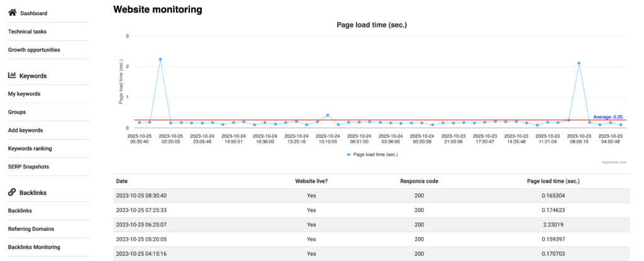Click the Dashboard home icon
Viewport: 644px width, 261px height.
12,13
